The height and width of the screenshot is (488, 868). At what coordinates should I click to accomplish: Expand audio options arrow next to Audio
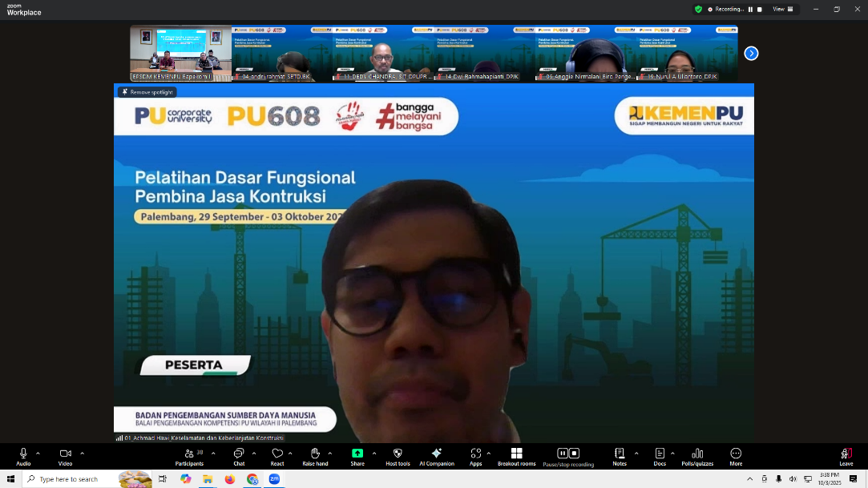pos(38,452)
